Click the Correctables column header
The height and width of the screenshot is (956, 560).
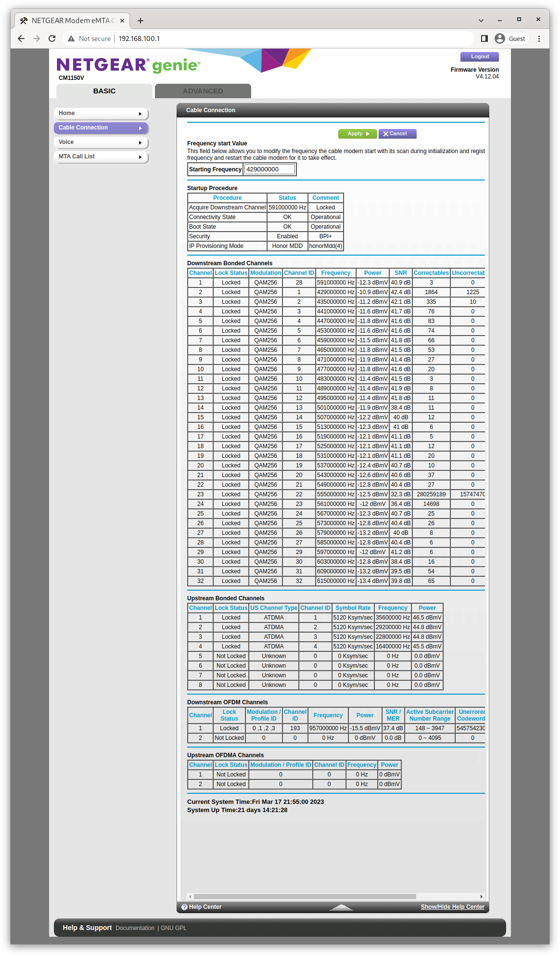click(431, 273)
